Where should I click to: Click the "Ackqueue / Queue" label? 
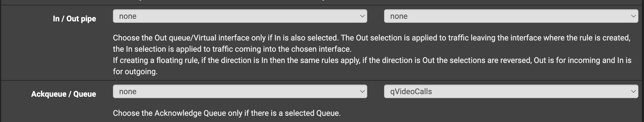point(64,94)
